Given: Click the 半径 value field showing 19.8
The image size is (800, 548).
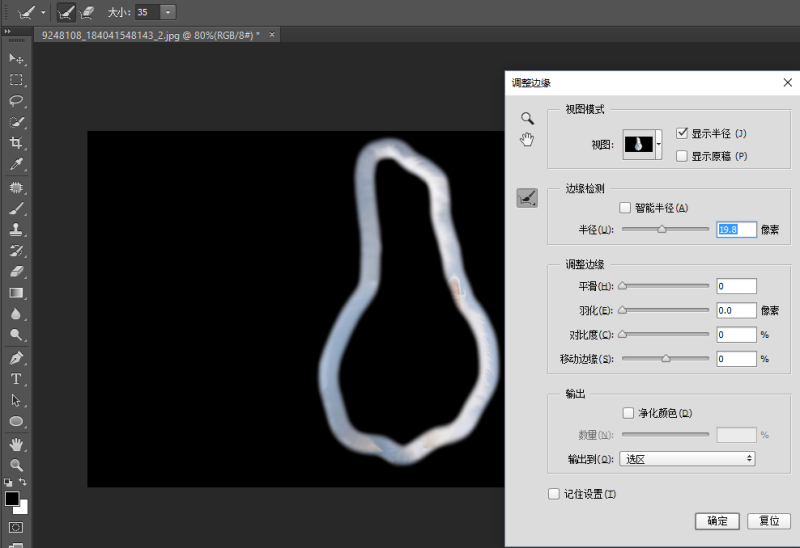Looking at the screenshot, I should click(x=736, y=230).
